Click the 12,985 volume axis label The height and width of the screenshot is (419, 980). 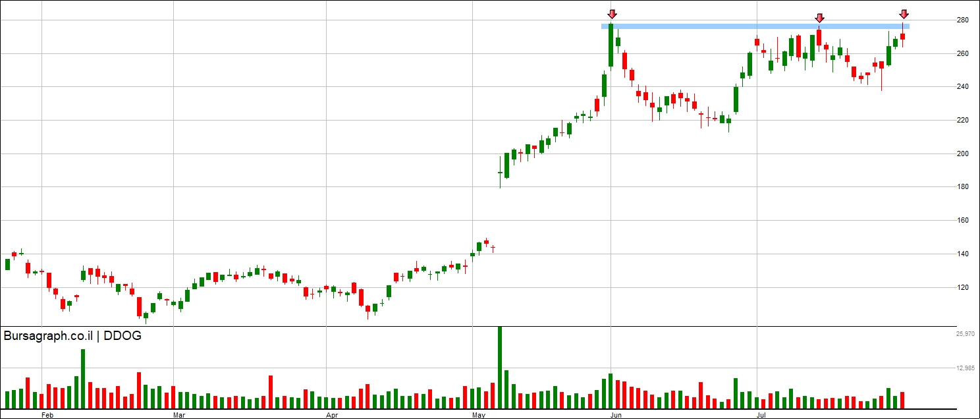pyautogui.click(x=965, y=368)
